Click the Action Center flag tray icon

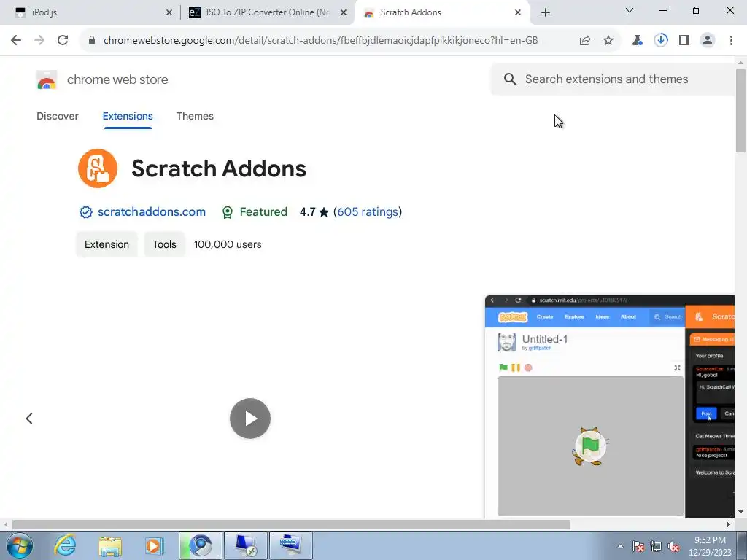(x=638, y=547)
